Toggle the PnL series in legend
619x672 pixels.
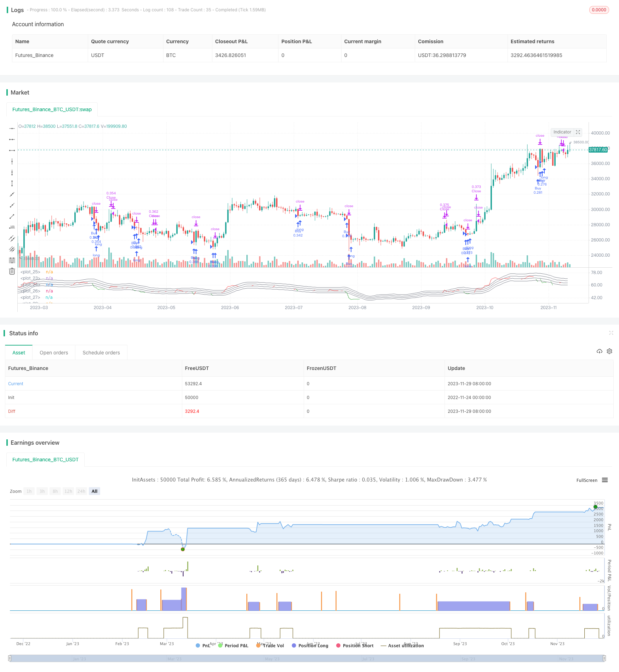click(x=203, y=645)
